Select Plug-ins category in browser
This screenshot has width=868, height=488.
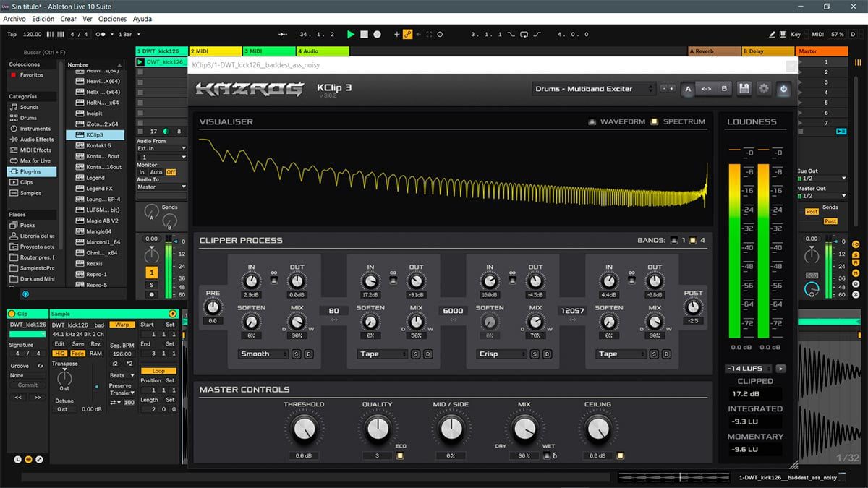click(x=32, y=171)
